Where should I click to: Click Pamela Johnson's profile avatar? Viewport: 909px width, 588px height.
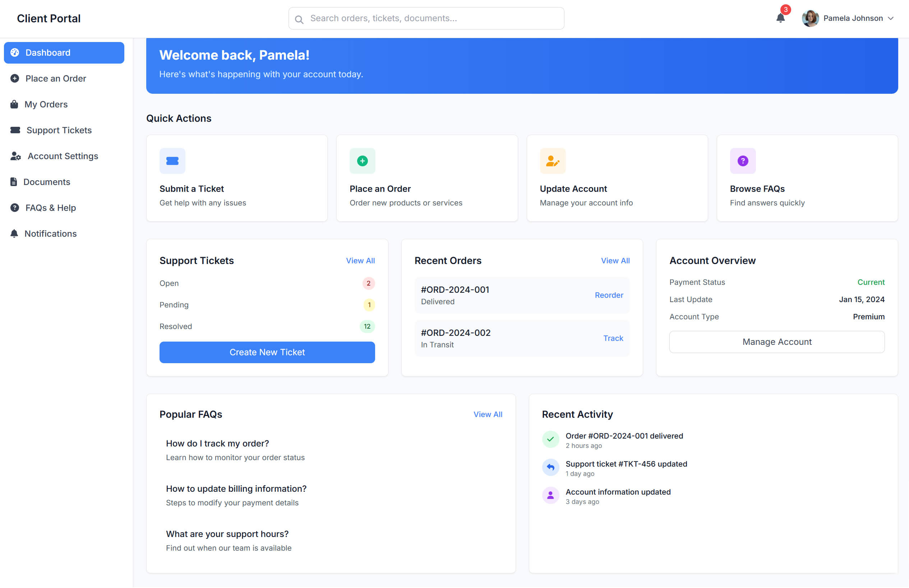point(810,18)
